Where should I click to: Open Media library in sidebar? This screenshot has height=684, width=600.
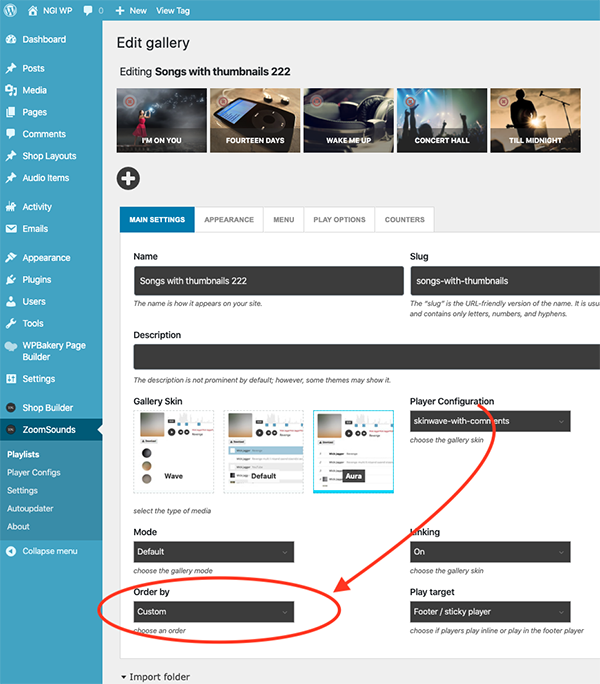(x=34, y=91)
